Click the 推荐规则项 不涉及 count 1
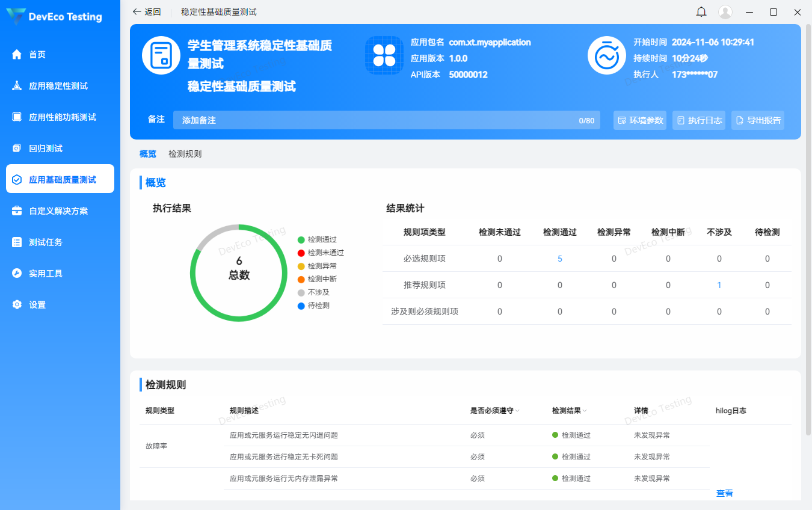812x510 pixels. [x=719, y=285]
